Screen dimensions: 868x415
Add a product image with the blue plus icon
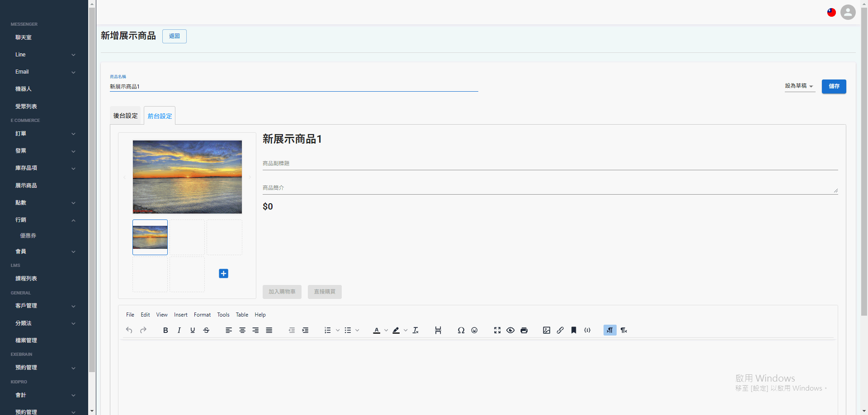223,274
